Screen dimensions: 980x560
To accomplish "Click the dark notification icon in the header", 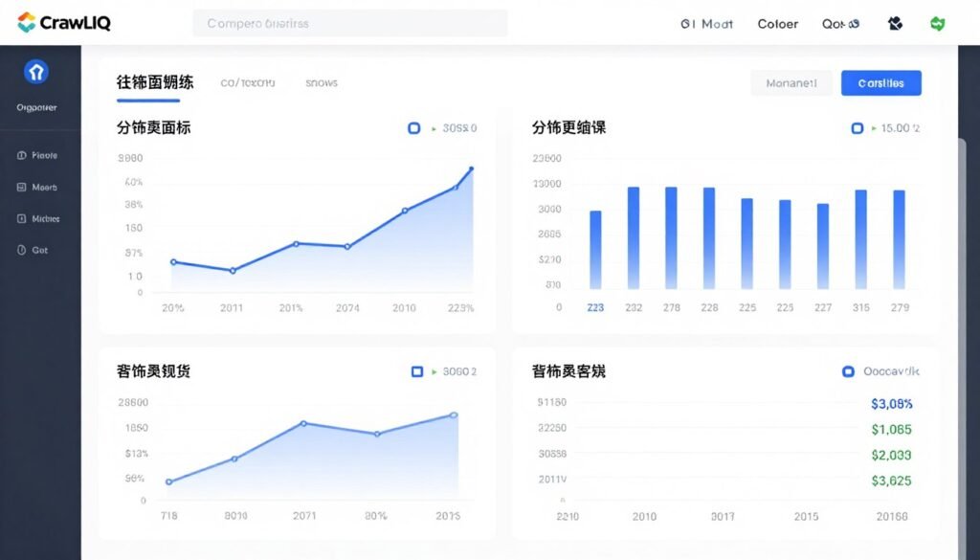I will click(x=895, y=22).
